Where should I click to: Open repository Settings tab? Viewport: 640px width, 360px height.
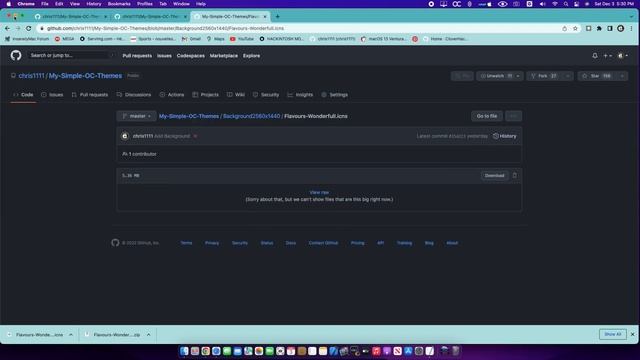[x=335, y=95]
